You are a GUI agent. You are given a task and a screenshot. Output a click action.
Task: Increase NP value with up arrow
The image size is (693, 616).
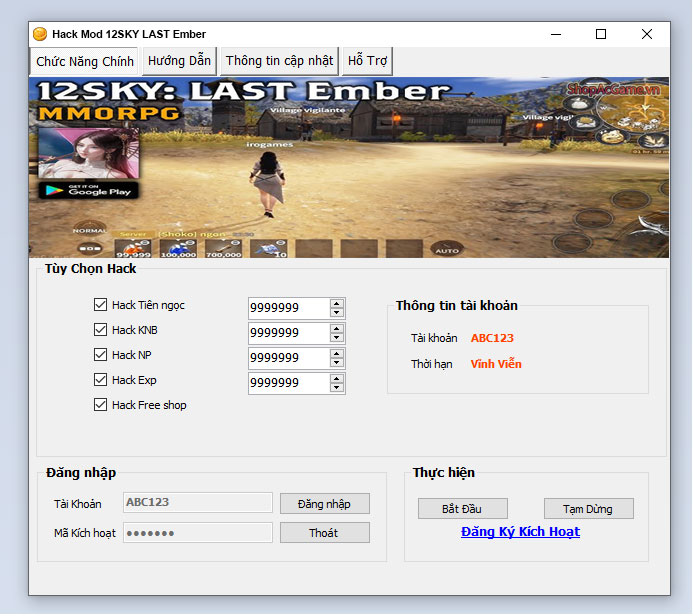[x=337, y=354]
